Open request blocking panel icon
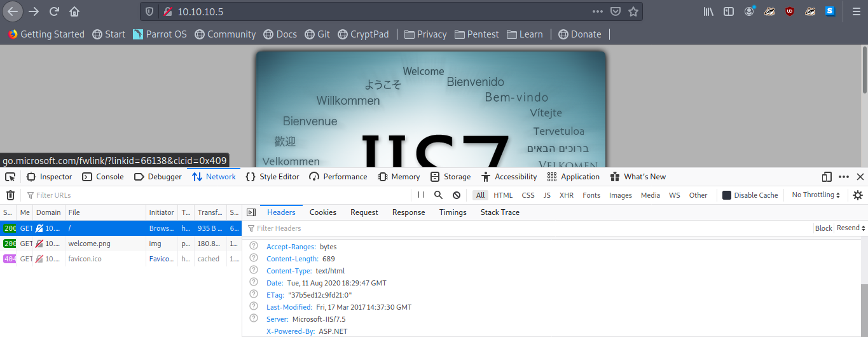The height and width of the screenshot is (337, 868). [x=457, y=195]
